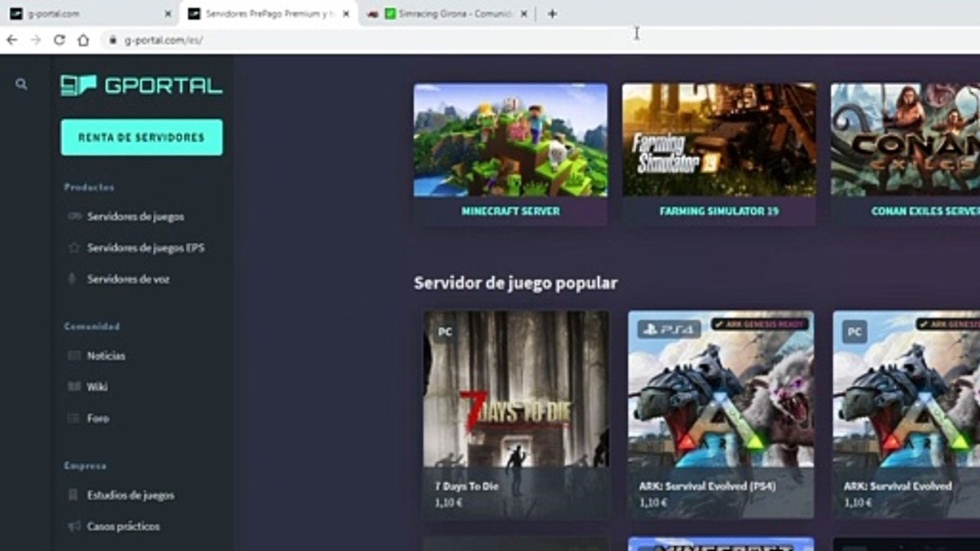
Task: Select the Conan Exiles artwork thumbnail
Action: [x=905, y=140]
